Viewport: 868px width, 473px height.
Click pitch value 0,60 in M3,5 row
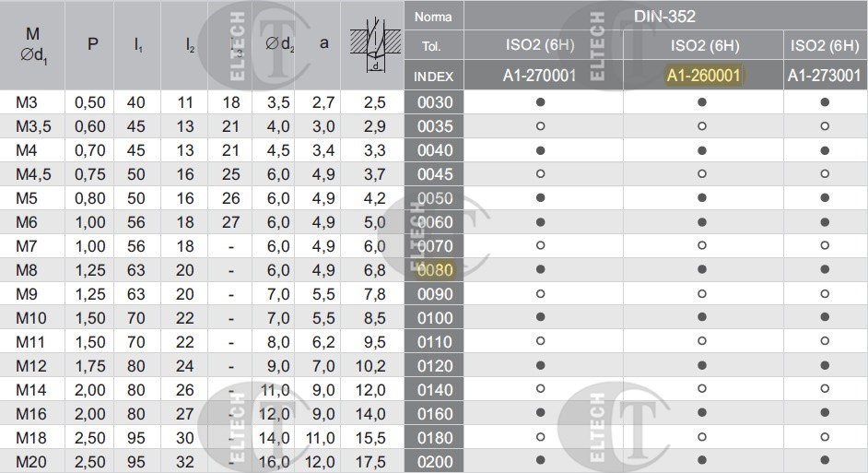click(x=89, y=126)
